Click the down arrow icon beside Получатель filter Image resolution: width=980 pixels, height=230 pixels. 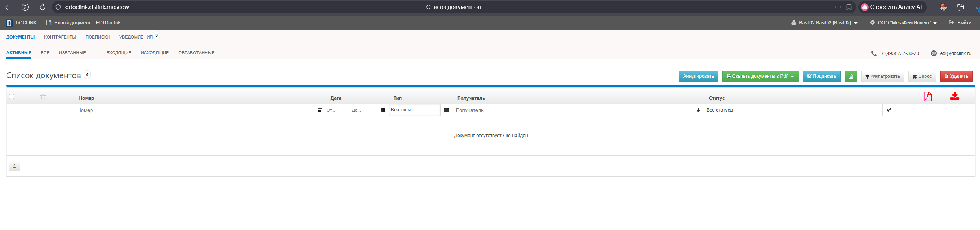(x=698, y=110)
